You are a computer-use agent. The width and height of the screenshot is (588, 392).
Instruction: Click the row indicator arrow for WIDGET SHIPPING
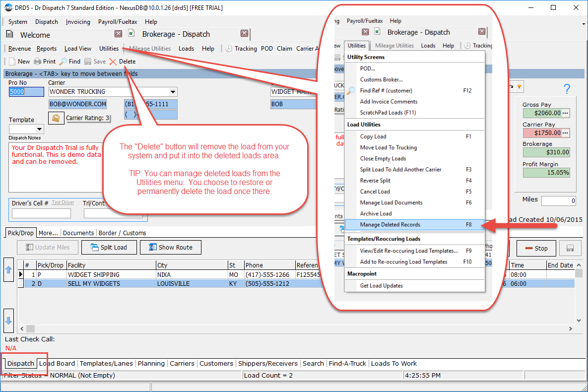coord(21,274)
